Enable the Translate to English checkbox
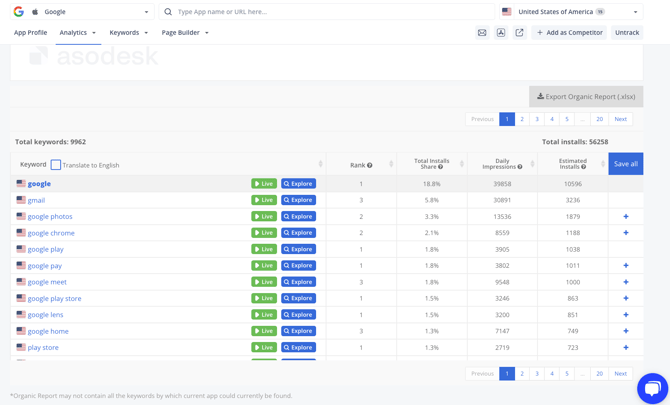670x405 pixels. [56, 165]
